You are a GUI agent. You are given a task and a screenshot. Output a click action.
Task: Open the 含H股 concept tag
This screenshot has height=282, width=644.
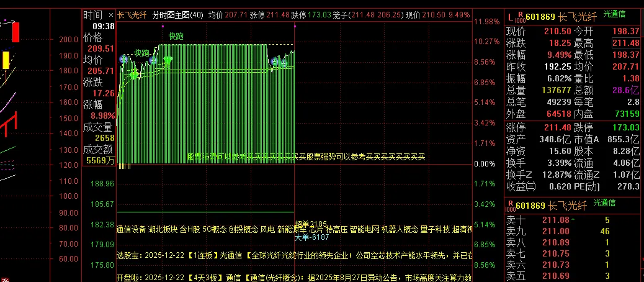pos(190,229)
